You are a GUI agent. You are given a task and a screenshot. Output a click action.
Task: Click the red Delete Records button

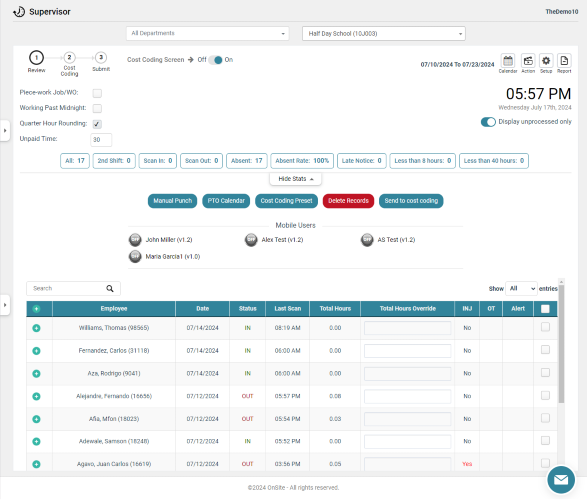[x=348, y=201]
